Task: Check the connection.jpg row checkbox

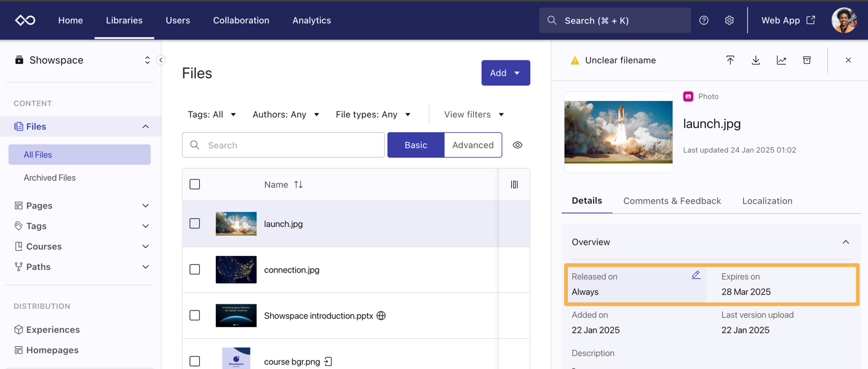Action: (x=195, y=269)
